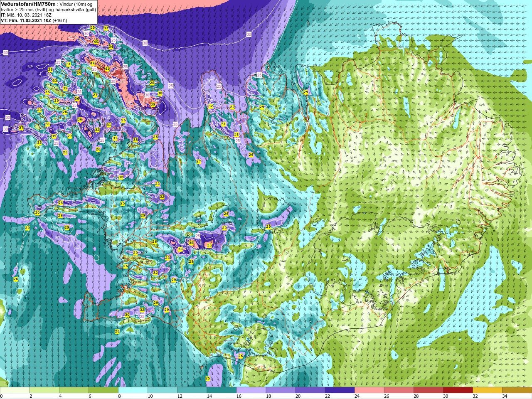
Task: Select the 10–12 light teal legend swatch
Action: coord(163,390)
